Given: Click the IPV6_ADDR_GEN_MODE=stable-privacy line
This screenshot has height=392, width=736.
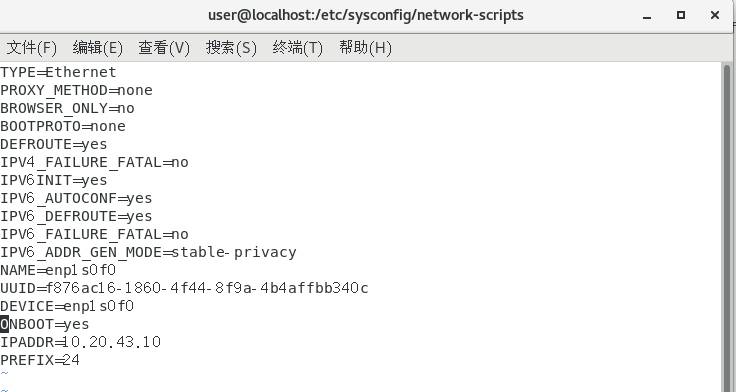Looking at the screenshot, I should click(148, 253).
